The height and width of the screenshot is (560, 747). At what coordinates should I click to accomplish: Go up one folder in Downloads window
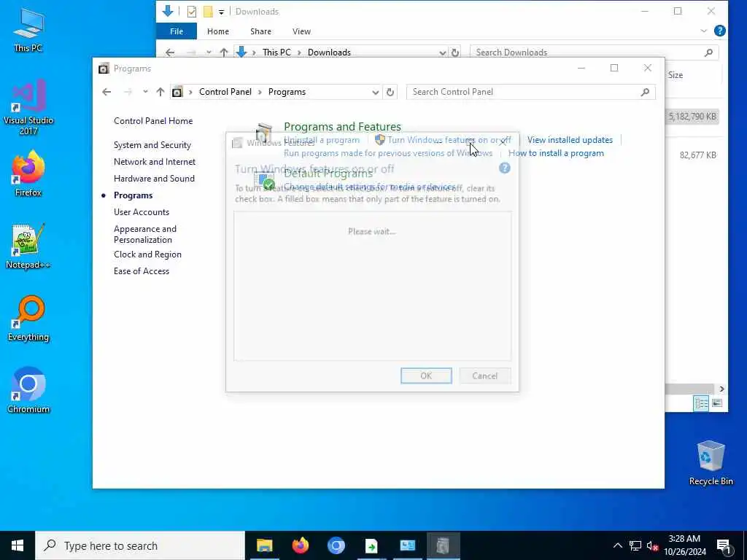tap(224, 52)
